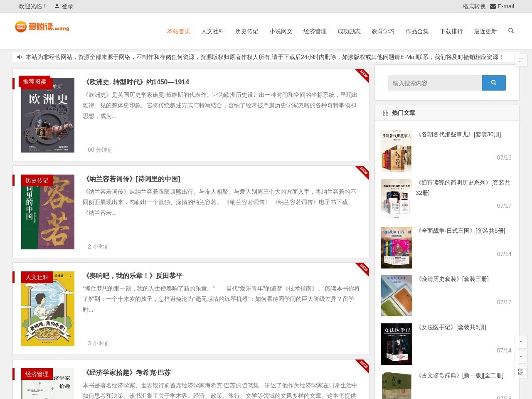Open 《通宵读完的简明历史系列》 sidebar link

463,187
